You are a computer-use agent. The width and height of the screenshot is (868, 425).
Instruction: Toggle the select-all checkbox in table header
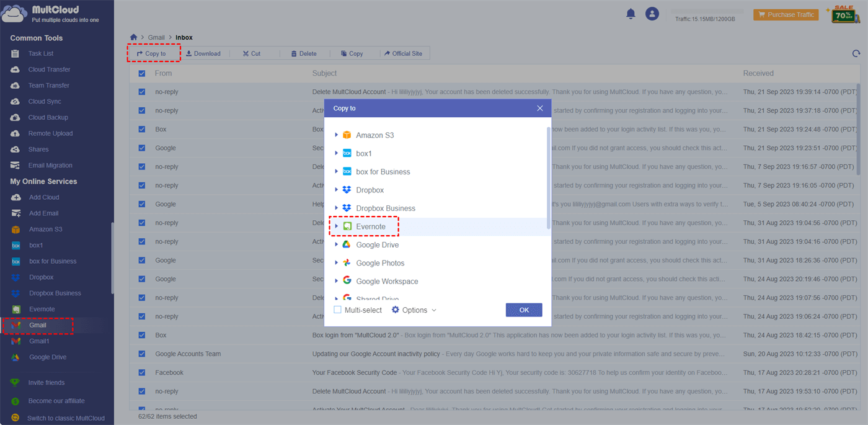point(142,73)
